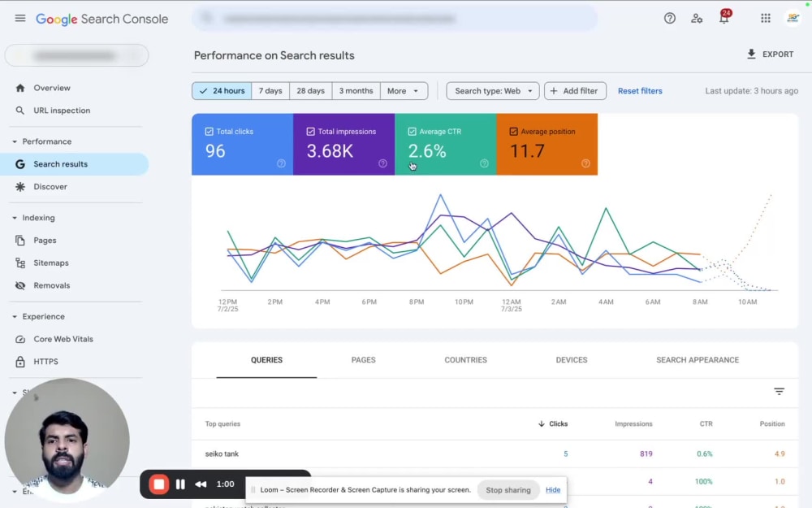Switch to the Devices tab
The image size is (812, 508).
coord(572,360)
